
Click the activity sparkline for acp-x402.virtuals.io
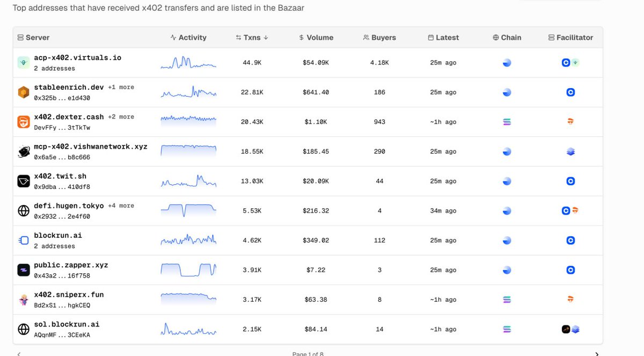[188, 62]
